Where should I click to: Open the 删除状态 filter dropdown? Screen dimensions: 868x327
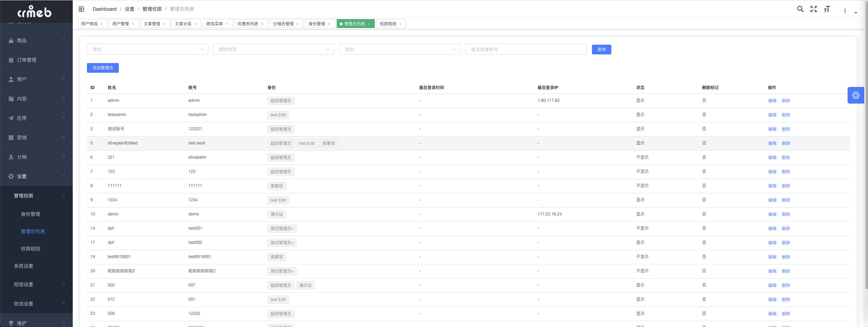[x=273, y=49]
